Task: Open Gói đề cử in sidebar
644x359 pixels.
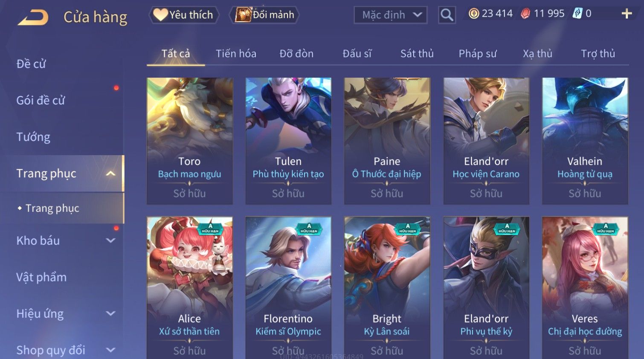Action: 41,100
